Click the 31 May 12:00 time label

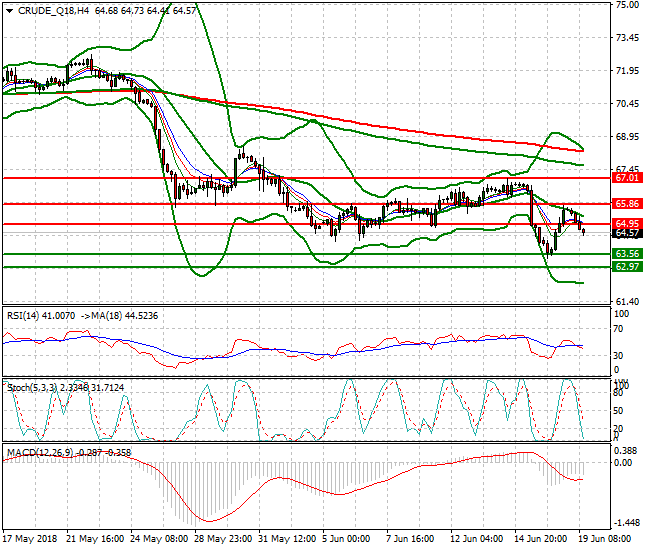(287, 539)
